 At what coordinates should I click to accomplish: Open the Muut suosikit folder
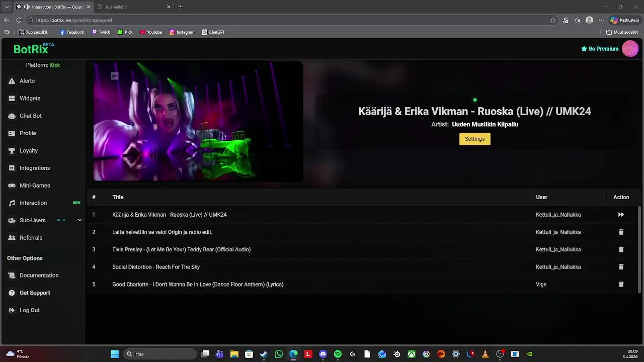tap(622, 32)
